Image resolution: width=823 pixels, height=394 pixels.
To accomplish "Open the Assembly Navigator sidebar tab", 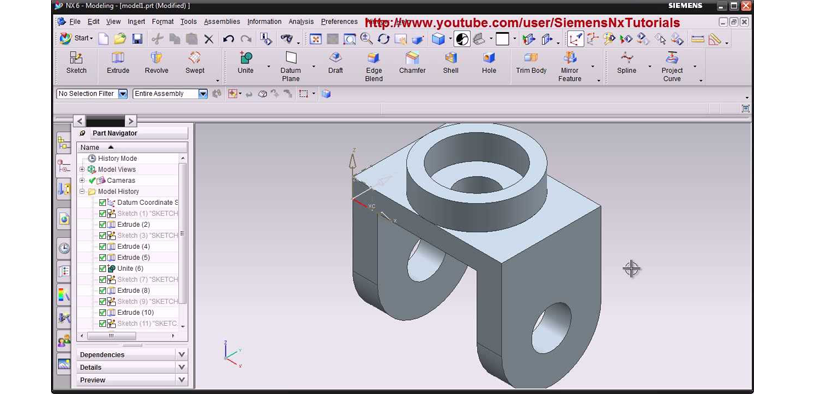I will pos(64,142).
